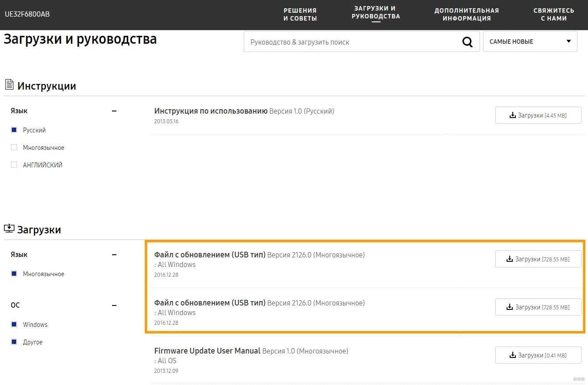
Task: Toggle the Другое OS checkbox
Action: (14, 342)
